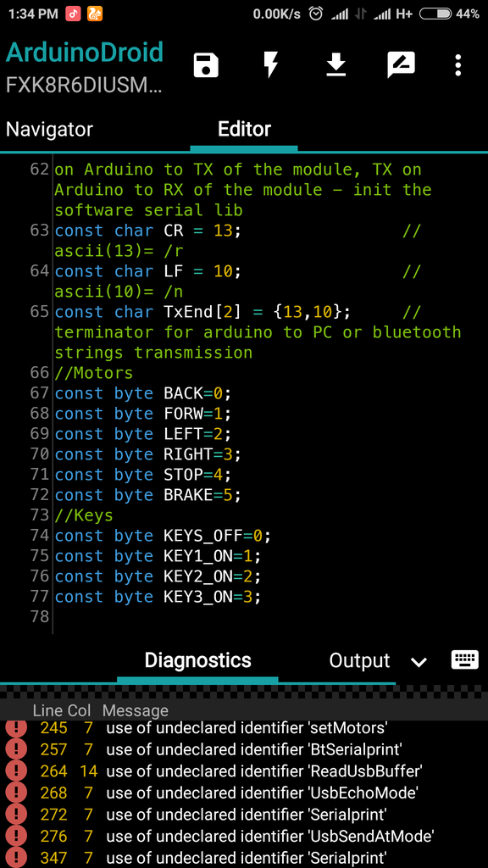The height and width of the screenshot is (868, 488).
Task: Open the serial monitor icon
Action: pyautogui.click(x=401, y=66)
